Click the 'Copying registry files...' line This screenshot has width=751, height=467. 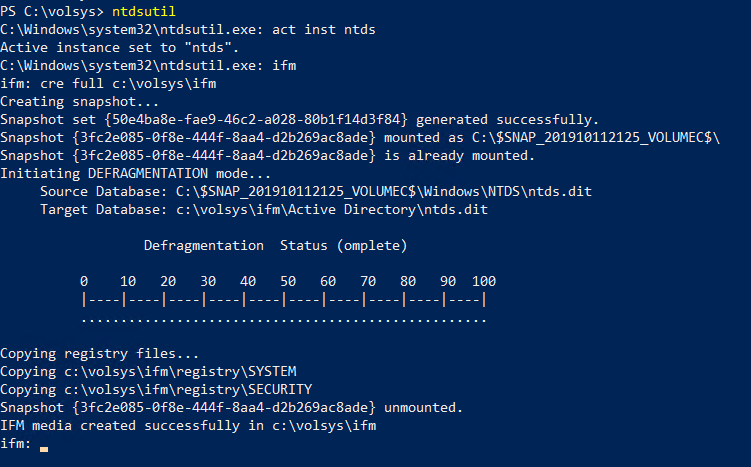(x=99, y=353)
